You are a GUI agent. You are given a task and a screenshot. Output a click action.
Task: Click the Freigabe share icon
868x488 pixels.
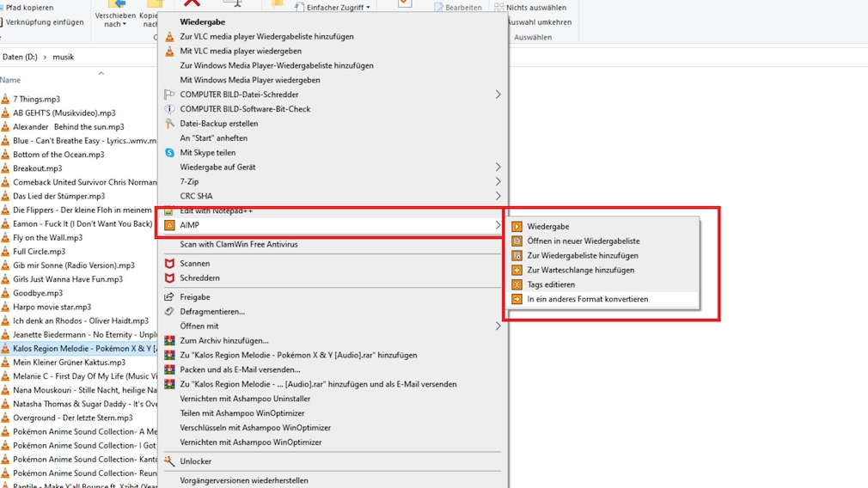pos(169,297)
